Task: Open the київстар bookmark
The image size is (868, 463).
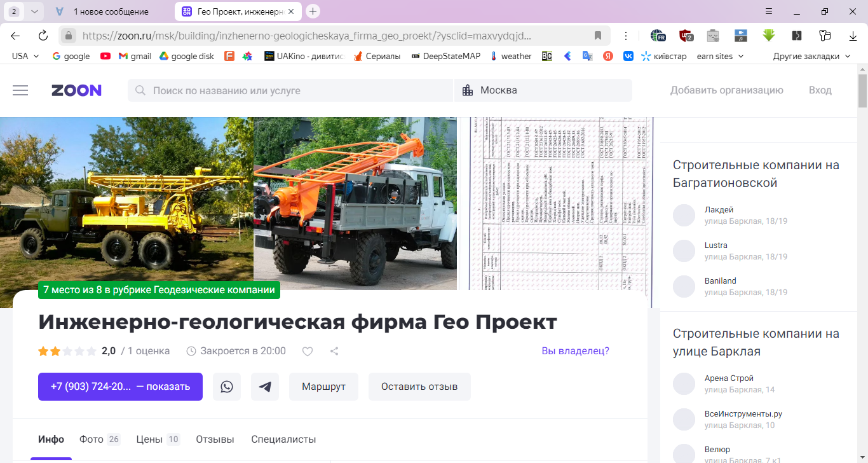Action: click(x=665, y=56)
